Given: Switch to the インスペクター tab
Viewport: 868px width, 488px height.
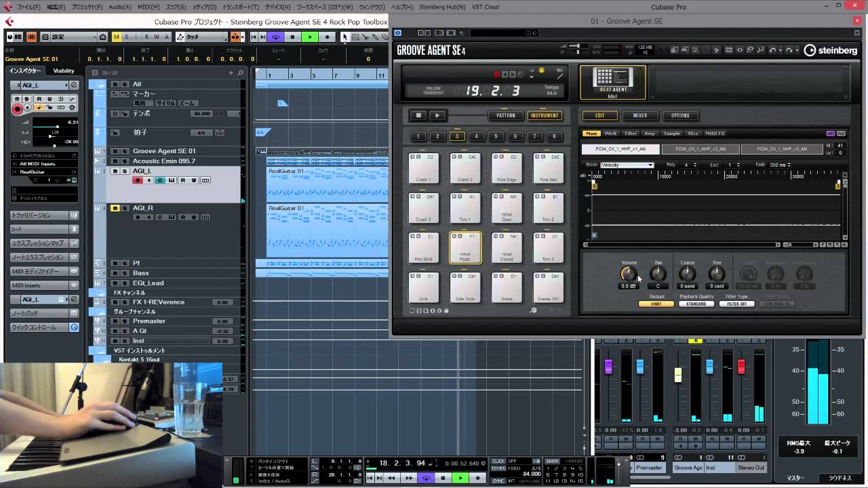Looking at the screenshot, I should coord(26,71).
